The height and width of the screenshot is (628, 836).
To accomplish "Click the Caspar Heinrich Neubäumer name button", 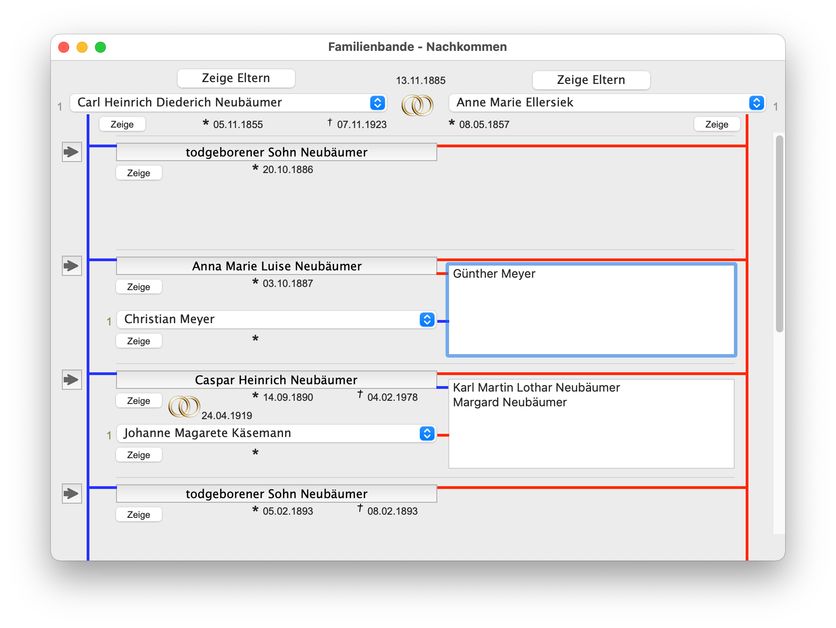I will pos(276,381).
